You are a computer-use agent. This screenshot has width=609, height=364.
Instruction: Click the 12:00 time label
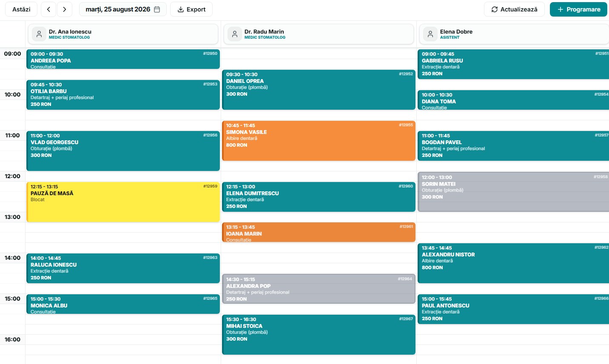(x=12, y=176)
